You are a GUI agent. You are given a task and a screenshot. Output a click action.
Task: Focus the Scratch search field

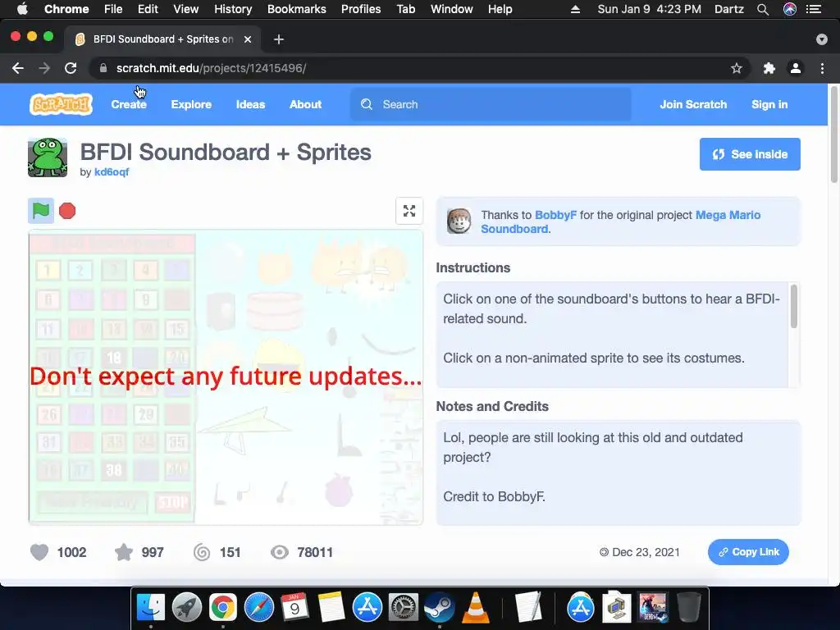click(491, 104)
